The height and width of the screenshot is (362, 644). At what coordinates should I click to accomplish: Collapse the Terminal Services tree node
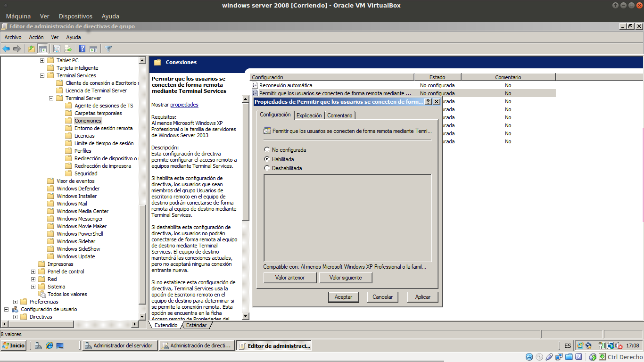click(42, 75)
